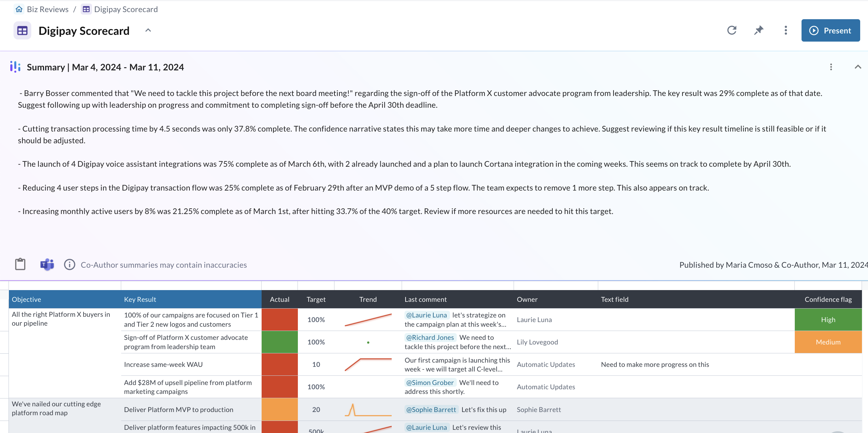Click the Co-Author summary logo icon
The image size is (868, 433).
(15, 67)
